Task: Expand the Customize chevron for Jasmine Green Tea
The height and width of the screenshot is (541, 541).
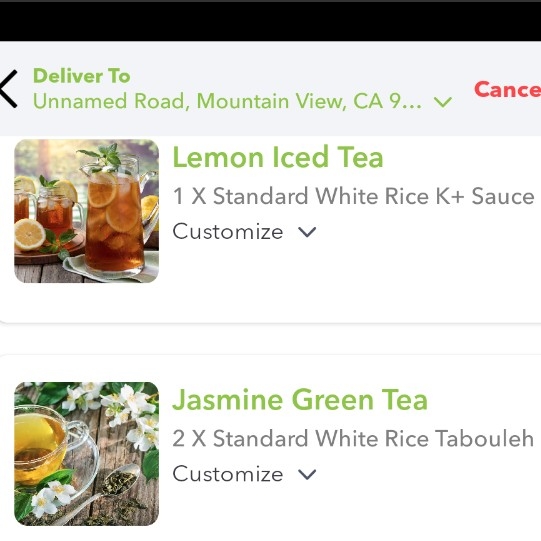Action: click(307, 475)
